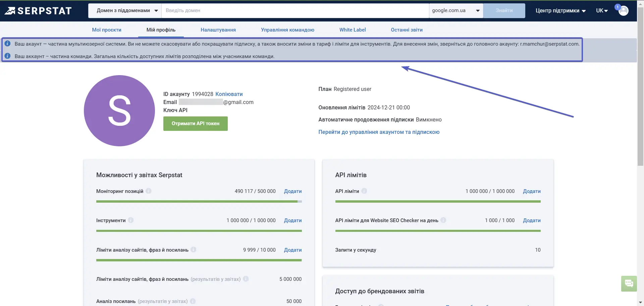This screenshot has height=306, width=644.
Task: Click the Знайти search button
Action: 504,11
